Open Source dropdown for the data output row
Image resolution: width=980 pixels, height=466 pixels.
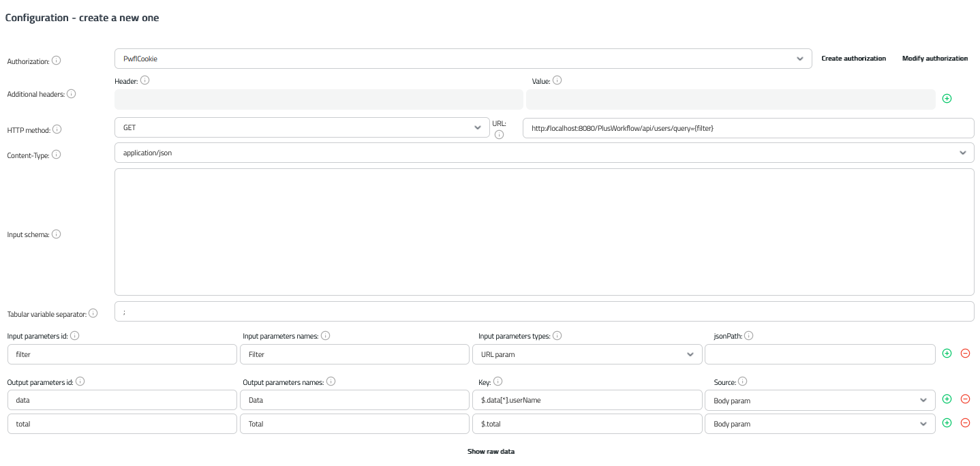pos(820,401)
